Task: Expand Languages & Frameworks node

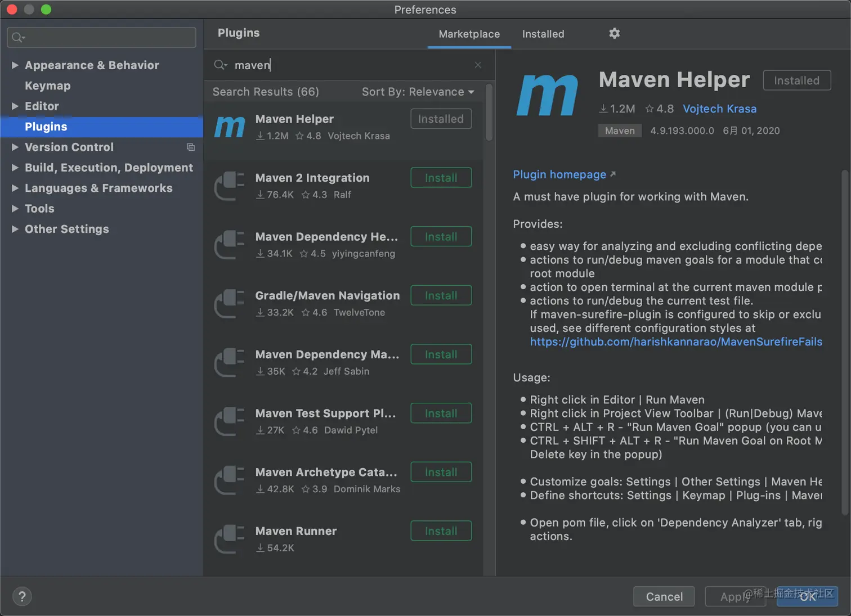Action: pos(15,188)
